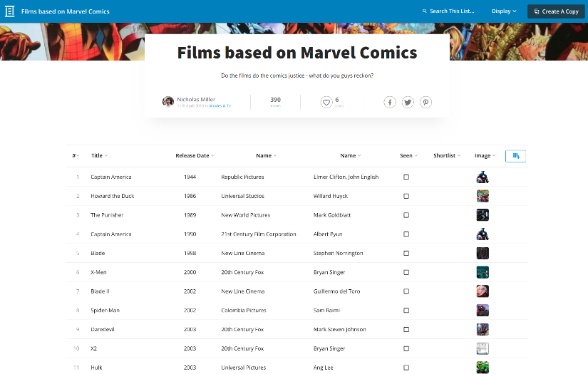Expand the Release Date column menu

tap(195, 155)
